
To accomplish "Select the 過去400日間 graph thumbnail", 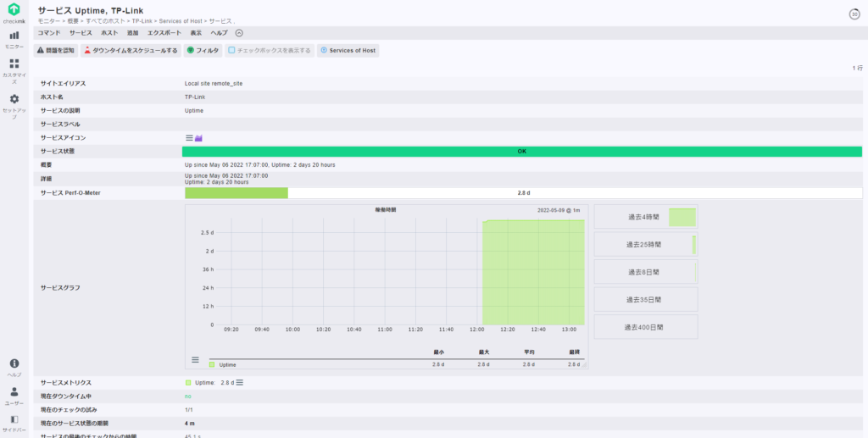I will pyautogui.click(x=646, y=327).
